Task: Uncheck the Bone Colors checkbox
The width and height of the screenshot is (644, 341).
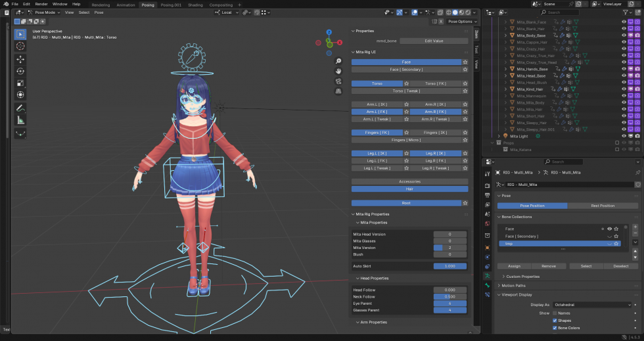Action: [x=555, y=328]
